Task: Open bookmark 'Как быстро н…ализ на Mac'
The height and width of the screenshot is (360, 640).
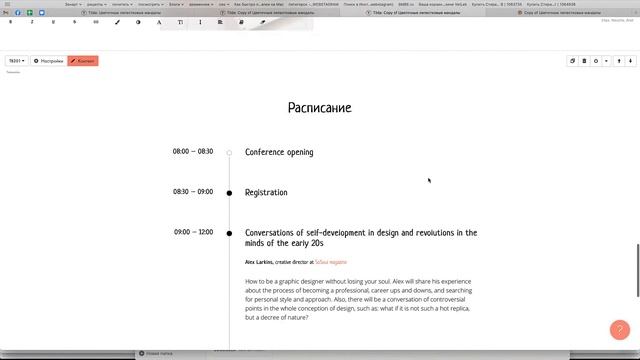Action: coord(258,4)
